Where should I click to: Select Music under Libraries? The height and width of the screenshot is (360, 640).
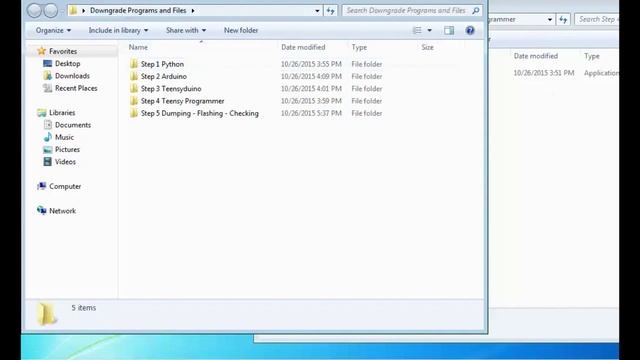click(x=64, y=137)
